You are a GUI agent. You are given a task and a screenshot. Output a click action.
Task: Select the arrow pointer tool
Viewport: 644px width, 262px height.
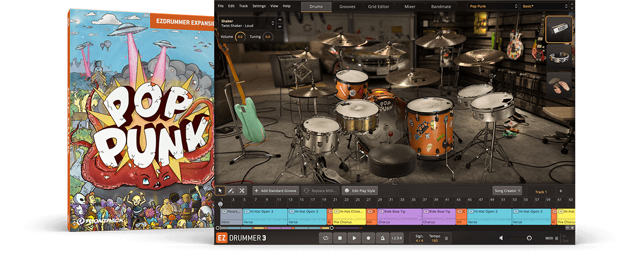[x=221, y=191]
